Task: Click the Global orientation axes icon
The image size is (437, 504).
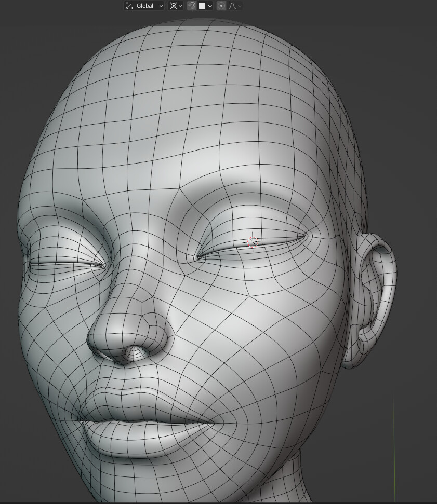Action: coord(129,6)
